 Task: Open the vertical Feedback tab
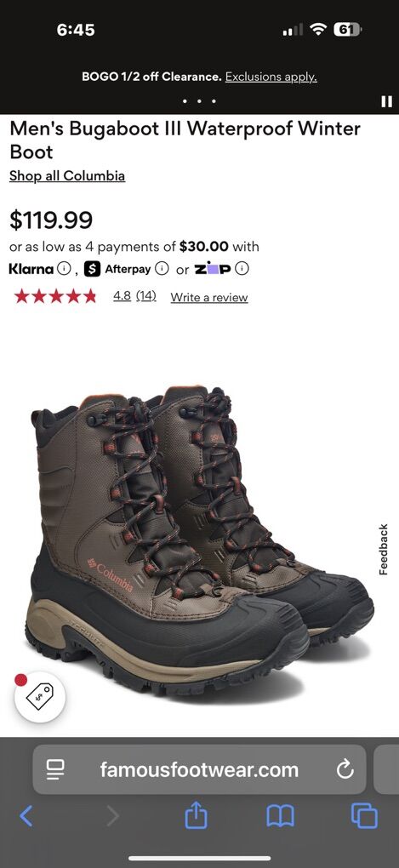tap(384, 549)
